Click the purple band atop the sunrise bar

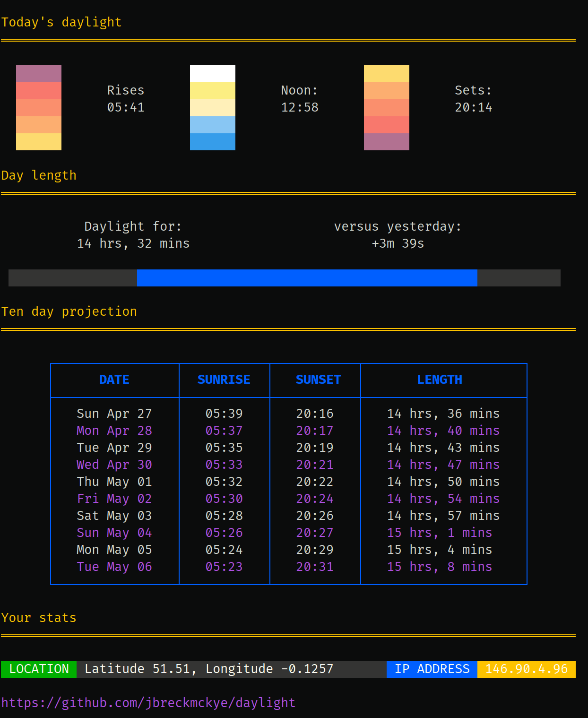(38, 73)
